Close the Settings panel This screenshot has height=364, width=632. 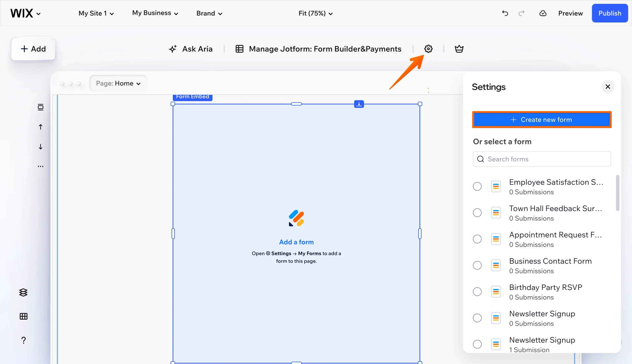coord(608,87)
